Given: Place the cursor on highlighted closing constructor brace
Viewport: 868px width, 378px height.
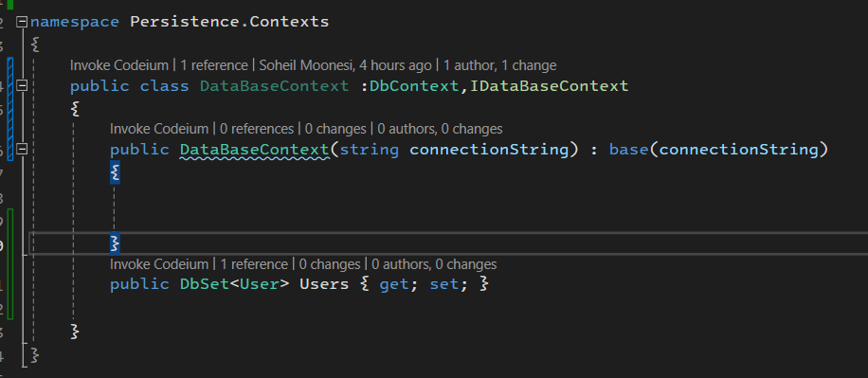Looking at the screenshot, I should (x=116, y=243).
